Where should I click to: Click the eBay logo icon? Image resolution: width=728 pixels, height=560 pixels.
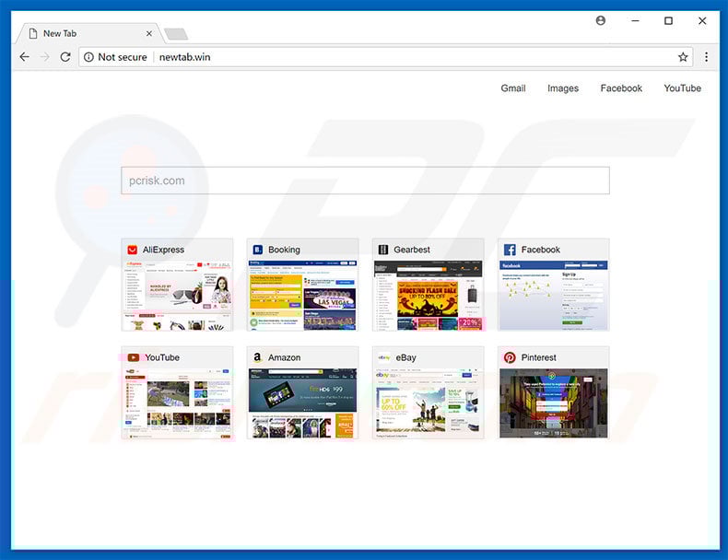pos(384,357)
